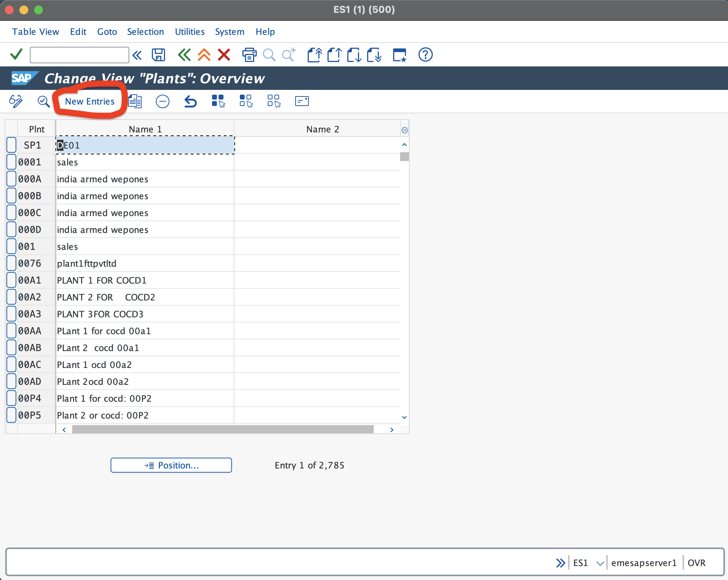Click the Create New Session window icon
Screen dimensions: 728x580
(400, 55)
